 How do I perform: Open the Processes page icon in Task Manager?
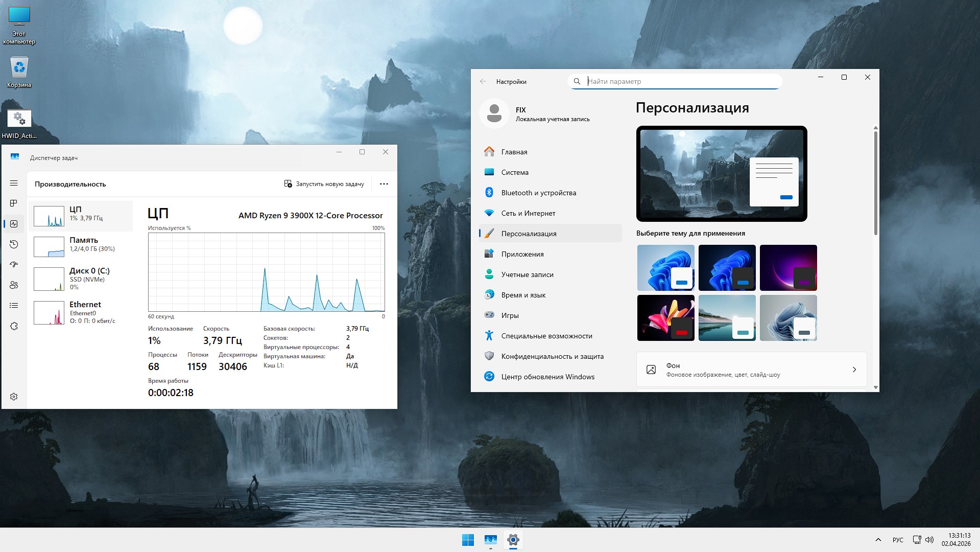coord(14,203)
